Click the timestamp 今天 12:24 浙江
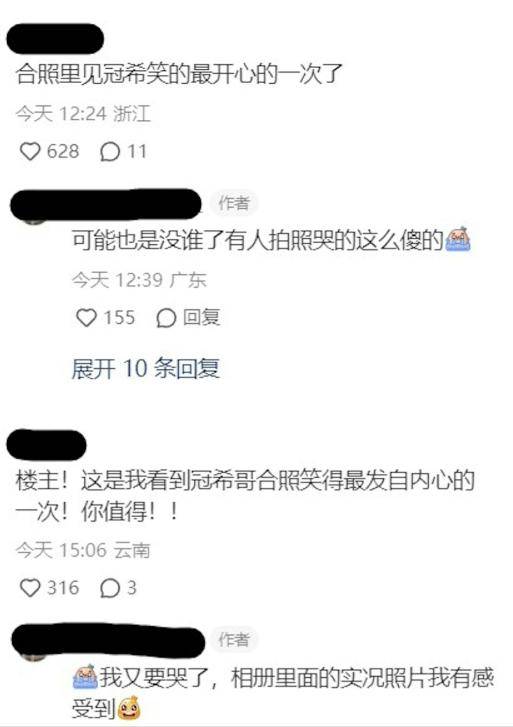 [x=83, y=114]
